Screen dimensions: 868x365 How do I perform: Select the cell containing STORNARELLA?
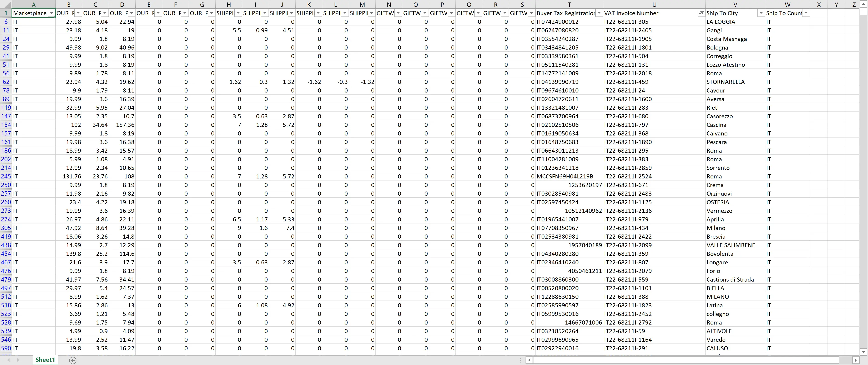(x=725, y=82)
